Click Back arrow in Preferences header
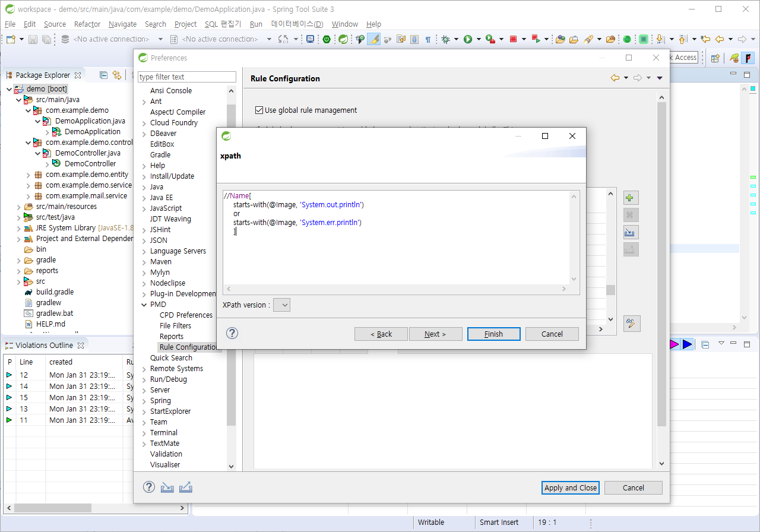Screen dimensions: 760x532 [615, 78]
